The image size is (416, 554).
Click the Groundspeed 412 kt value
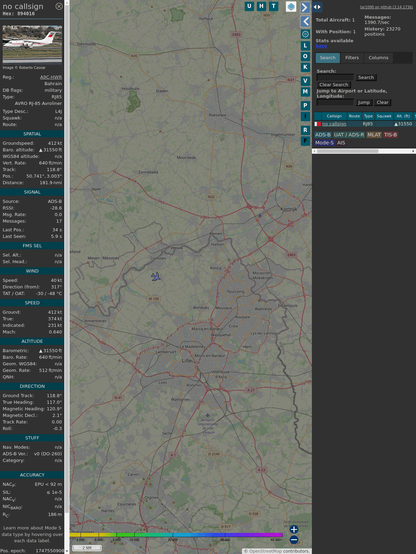point(55,143)
